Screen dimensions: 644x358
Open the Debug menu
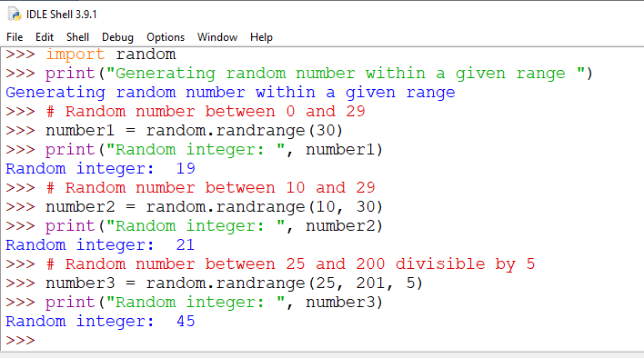[x=117, y=37]
